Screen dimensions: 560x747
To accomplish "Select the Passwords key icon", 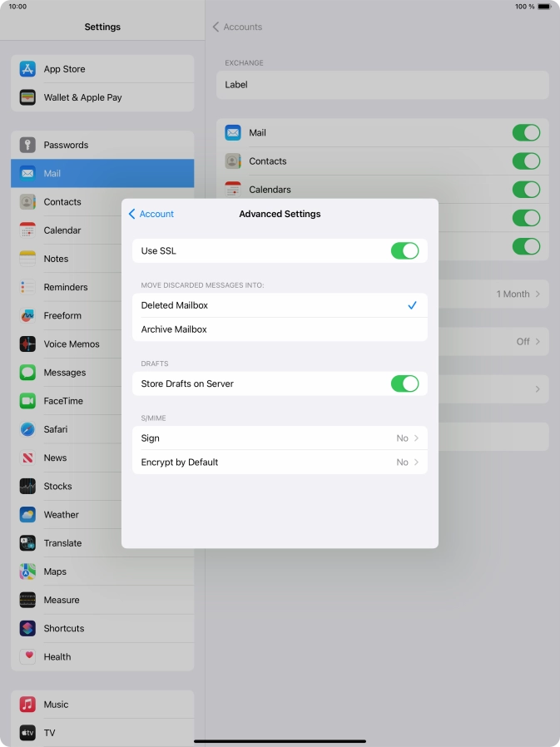I will [28, 145].
